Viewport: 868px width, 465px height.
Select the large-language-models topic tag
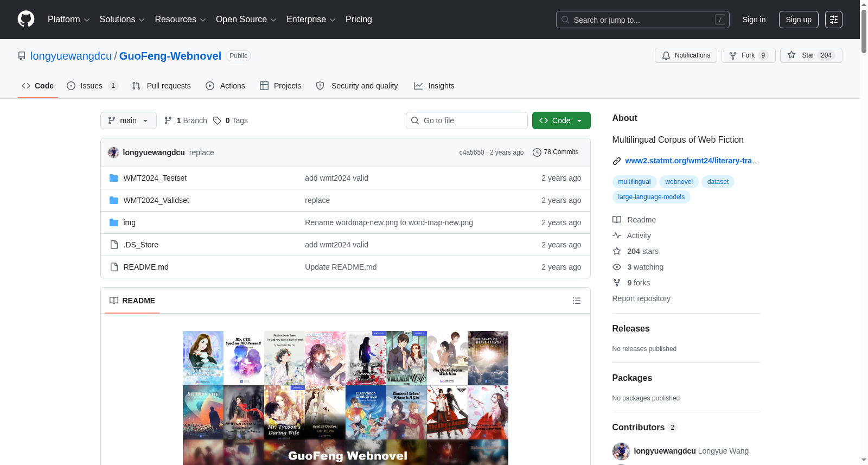(x=651, y=197)
